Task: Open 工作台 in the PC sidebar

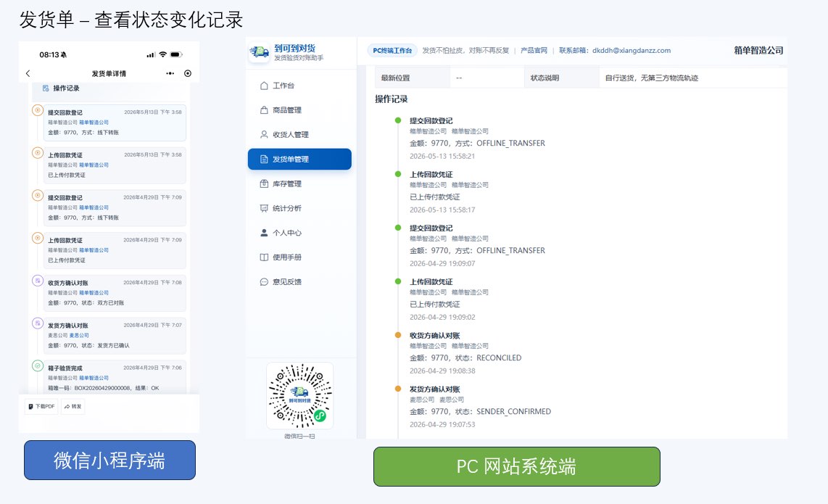Action: (299, 86)
